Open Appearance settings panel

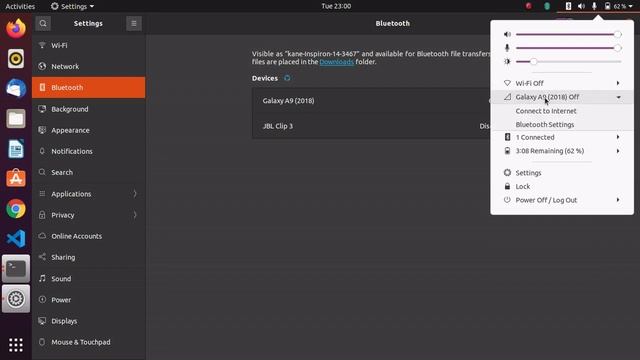click(89, 130)
